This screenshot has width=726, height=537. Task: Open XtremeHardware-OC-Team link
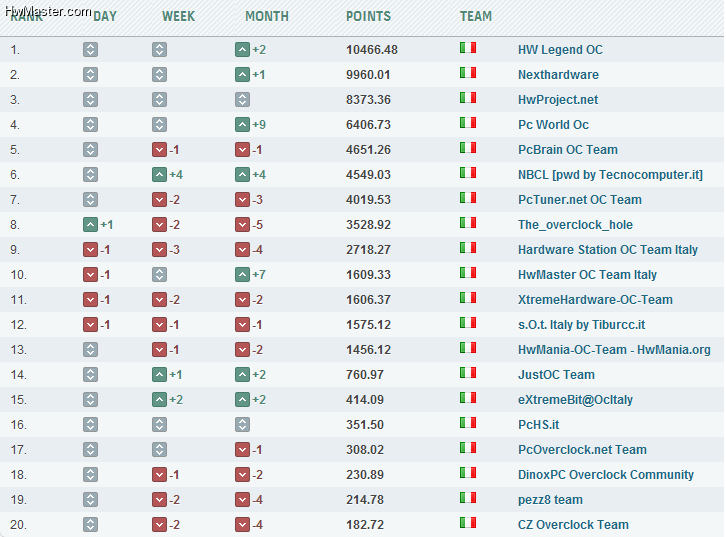[595, 300]
